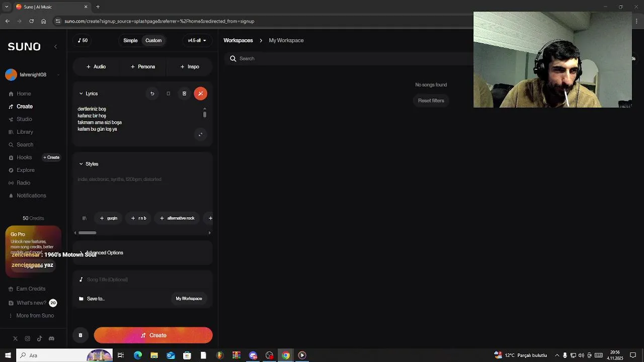The image size is (644, 362).
Task: Add the r n b style tag
Action: pos(139,218)
